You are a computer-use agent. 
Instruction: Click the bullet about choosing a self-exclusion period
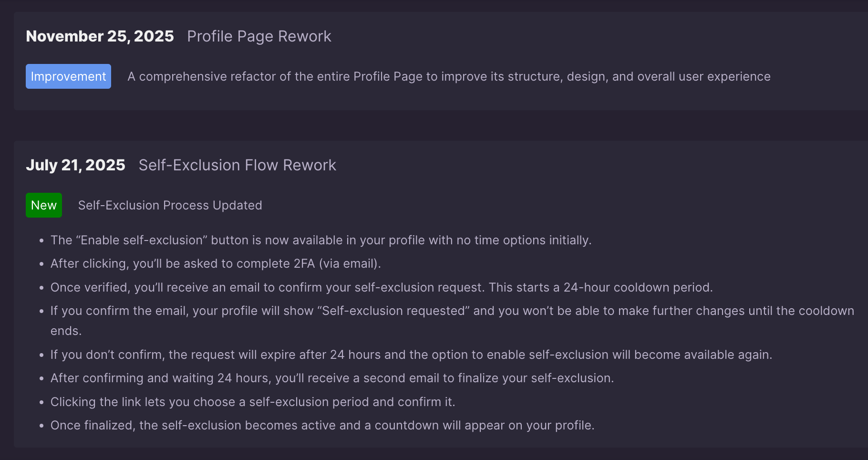pyautogui.click(x=253, y=402)
